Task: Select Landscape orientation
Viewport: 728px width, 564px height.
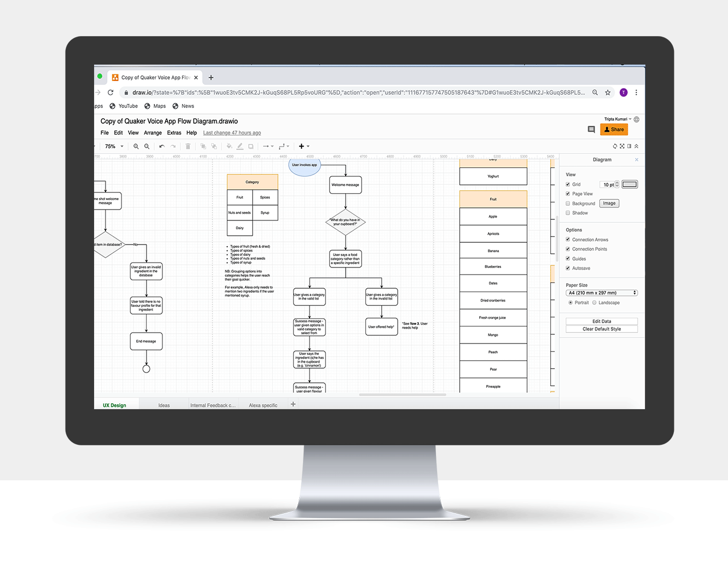Action: pyautogui.click(x=595, y=303)
